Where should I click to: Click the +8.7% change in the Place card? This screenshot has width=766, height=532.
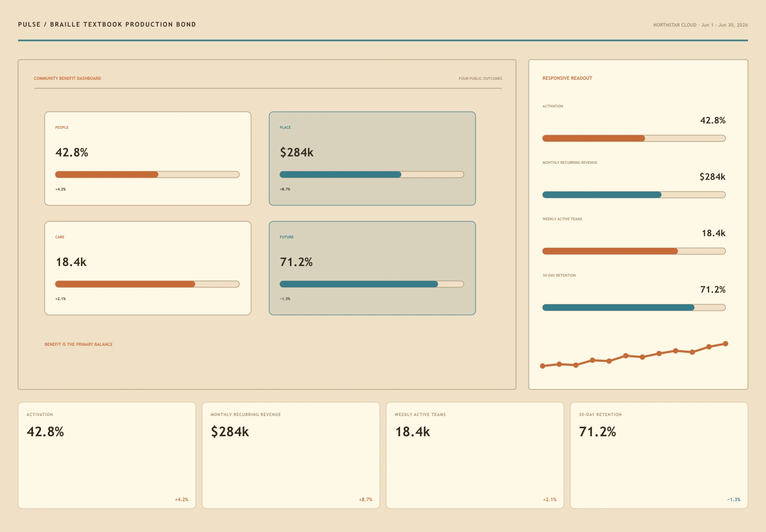pyautogui.click(x=285, y=189)
